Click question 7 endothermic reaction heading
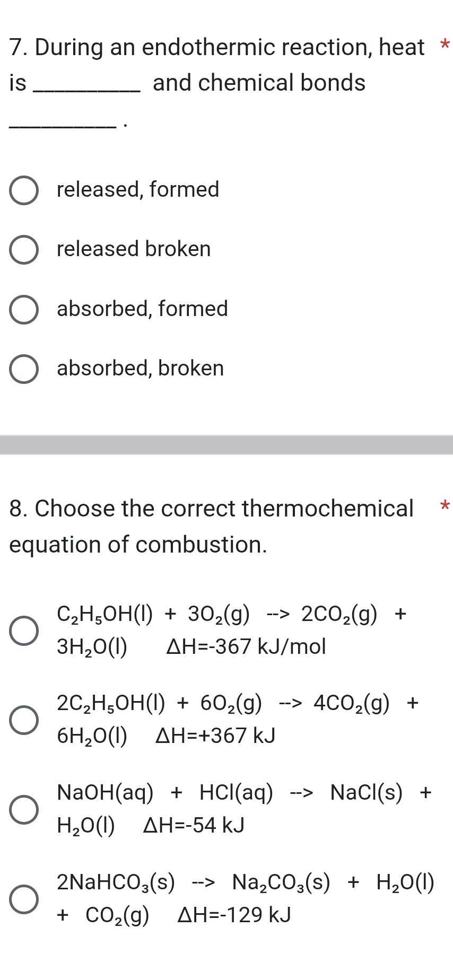 point(216,65)
